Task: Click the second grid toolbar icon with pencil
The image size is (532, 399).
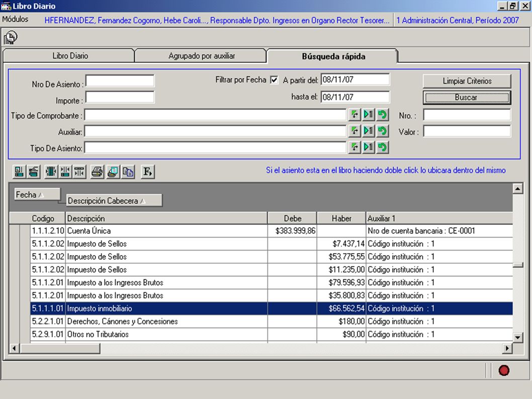Action: 34,172
